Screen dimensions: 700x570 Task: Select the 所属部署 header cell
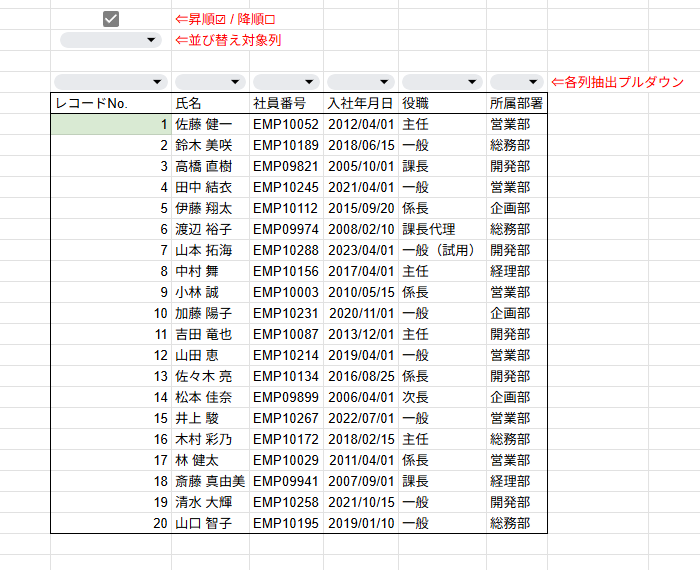point(517,104)
